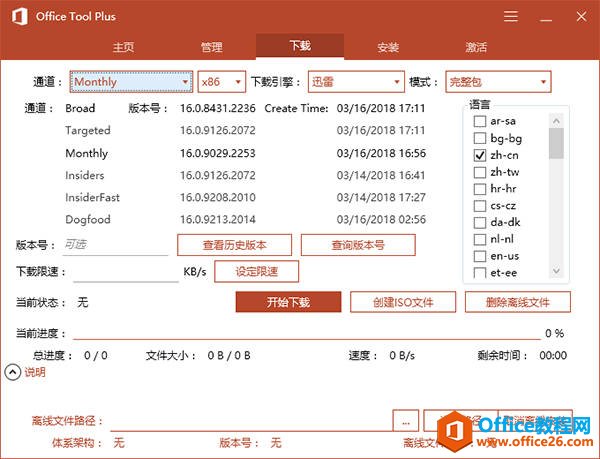Viewport: 600px width, 459px height.
Task: Click the language list scroll-down arrow
Action: 556,271
